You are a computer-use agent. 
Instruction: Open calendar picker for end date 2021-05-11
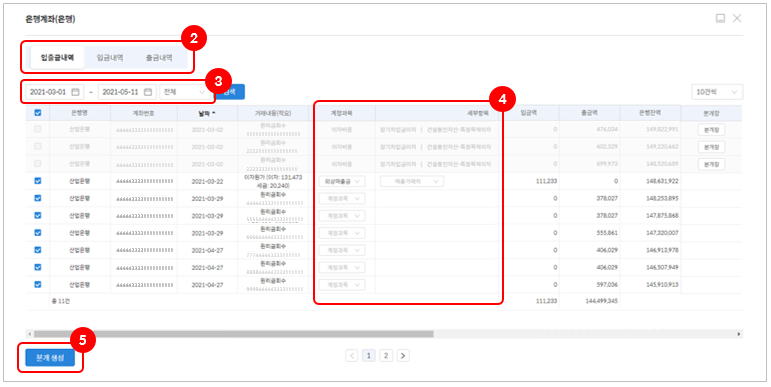point(148,92)
